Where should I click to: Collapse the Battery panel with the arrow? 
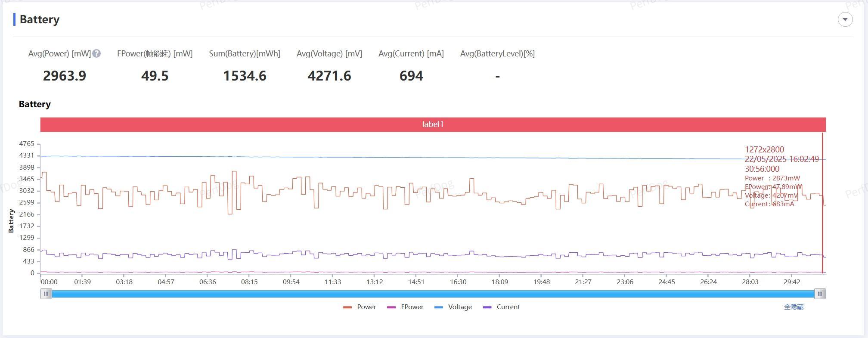point(845,19)
